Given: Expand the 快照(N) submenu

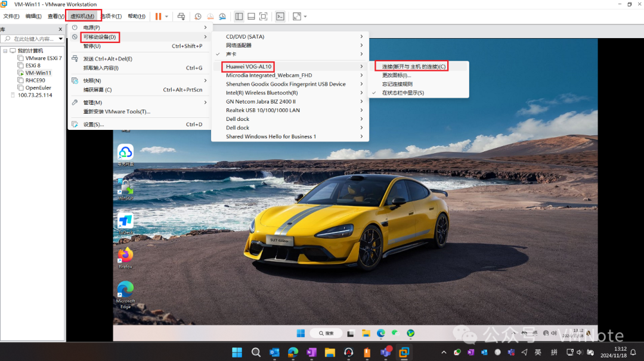Looking at the screenshot, I should point(140,80).
